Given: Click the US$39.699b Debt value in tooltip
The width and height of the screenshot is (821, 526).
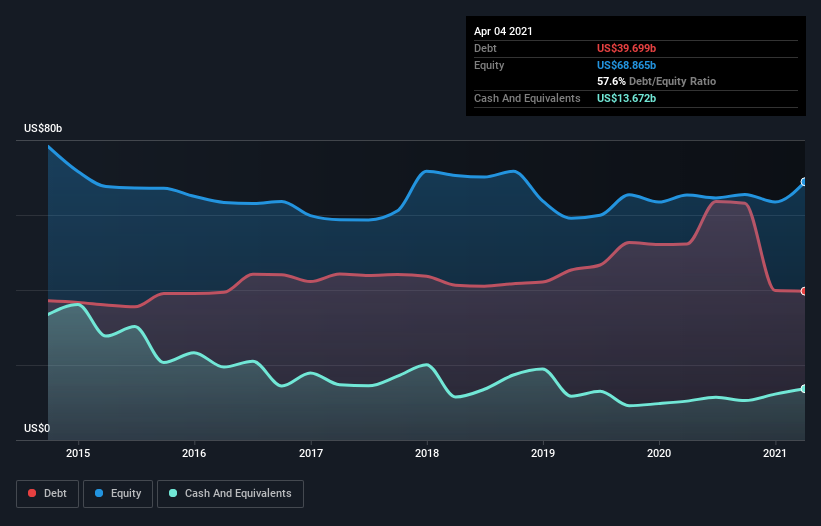Looking at the screenshot, I should click(626, 48).
